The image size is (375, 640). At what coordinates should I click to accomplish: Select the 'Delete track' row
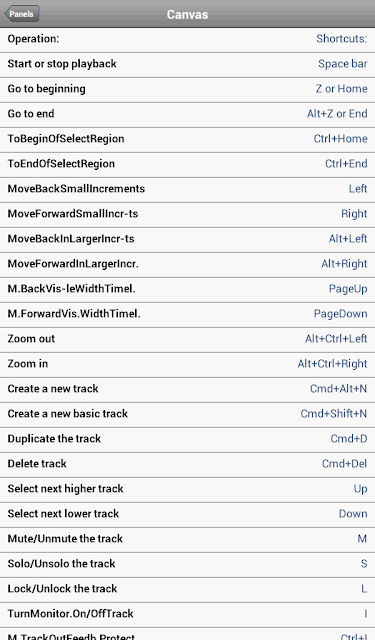click(187, 464)
